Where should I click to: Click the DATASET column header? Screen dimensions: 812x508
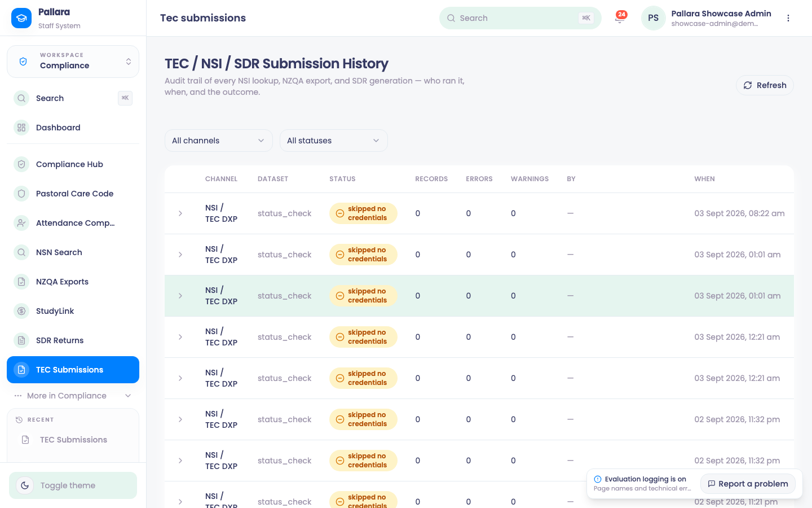pyautogui.click(x=273, y=179)
